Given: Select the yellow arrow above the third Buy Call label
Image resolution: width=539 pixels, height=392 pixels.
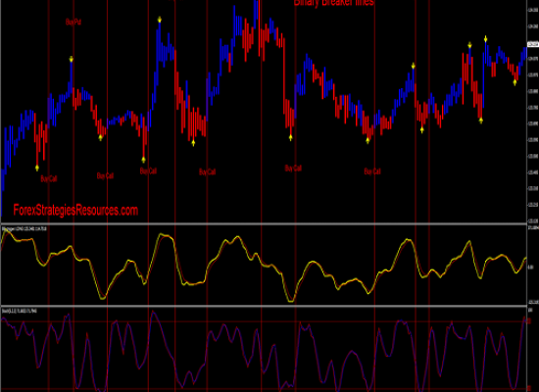Looking at the screenshot, I should 144,160.
